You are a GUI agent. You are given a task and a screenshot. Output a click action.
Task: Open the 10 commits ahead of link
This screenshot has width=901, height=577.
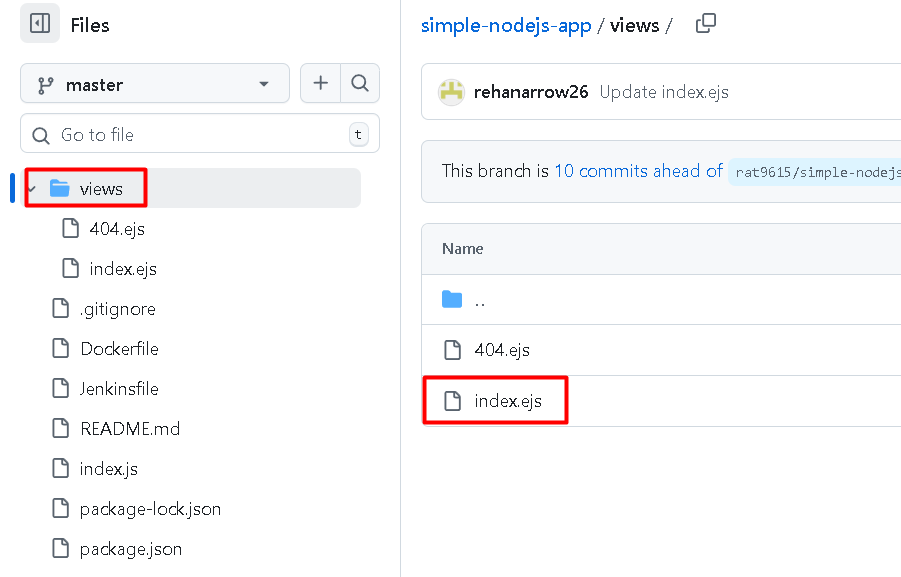click(x=638, y=171)
